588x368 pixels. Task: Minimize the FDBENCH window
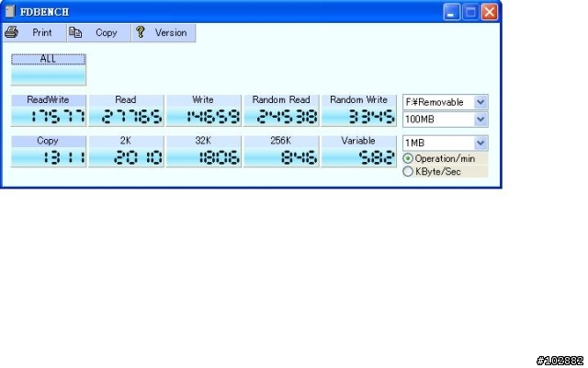pyautogui.click(x=451, y=12)
